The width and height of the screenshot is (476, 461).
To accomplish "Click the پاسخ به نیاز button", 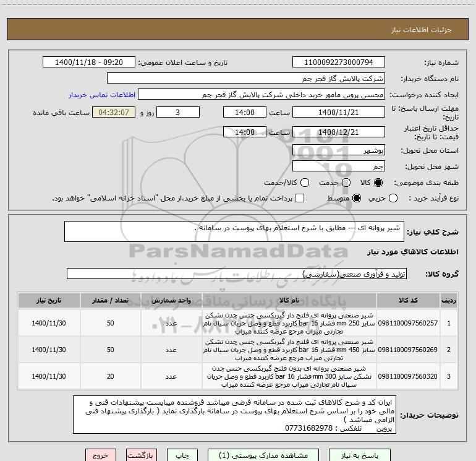I will point(360,455).
